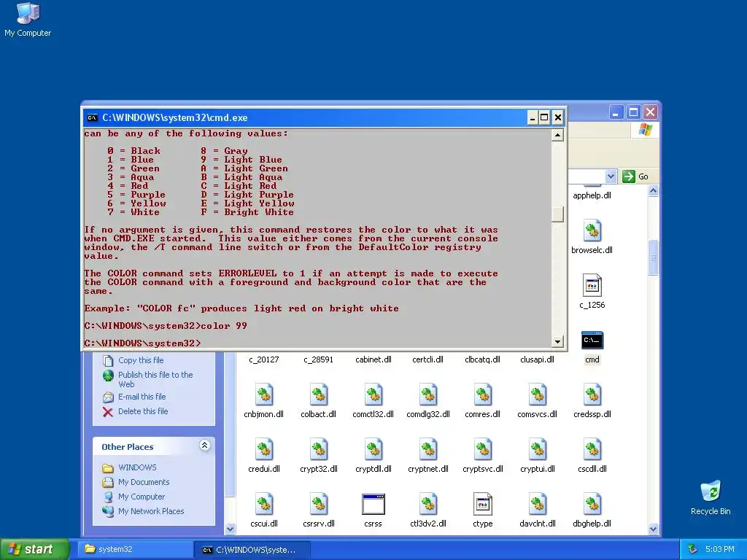Select the c_1256 file icon
The width and height of the screenshot is (747, 560).
coord(592,286)
